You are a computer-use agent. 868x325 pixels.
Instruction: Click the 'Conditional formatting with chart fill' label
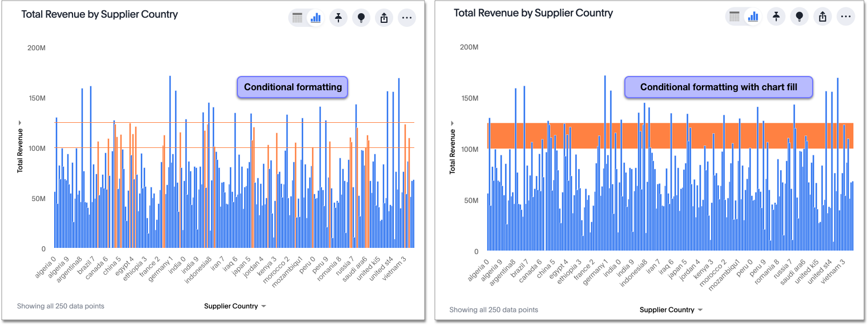click(x=718, y=87)
